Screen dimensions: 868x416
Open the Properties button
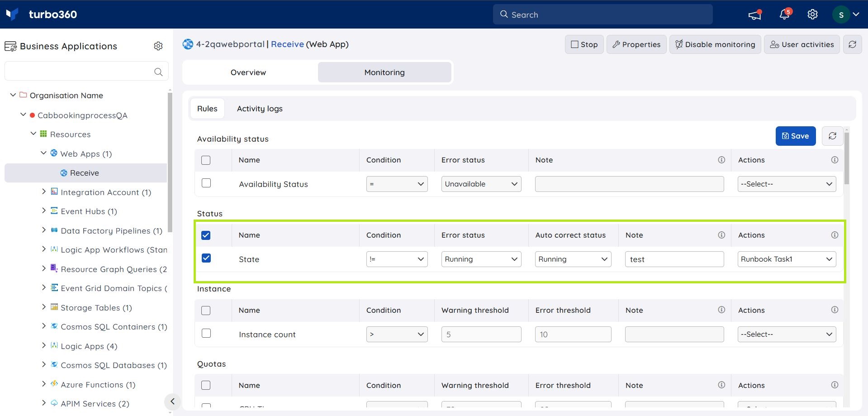point(636,44)
